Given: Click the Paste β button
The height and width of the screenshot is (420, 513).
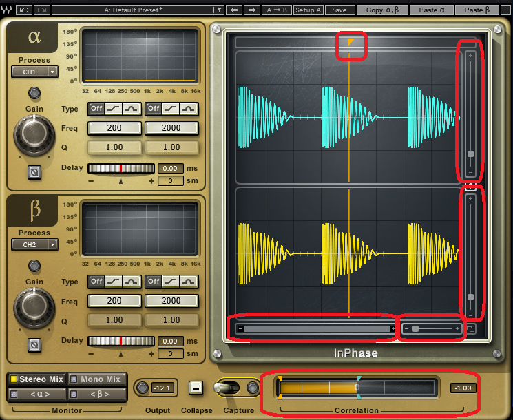Looking at the screenshot, I should click(482, 10).
